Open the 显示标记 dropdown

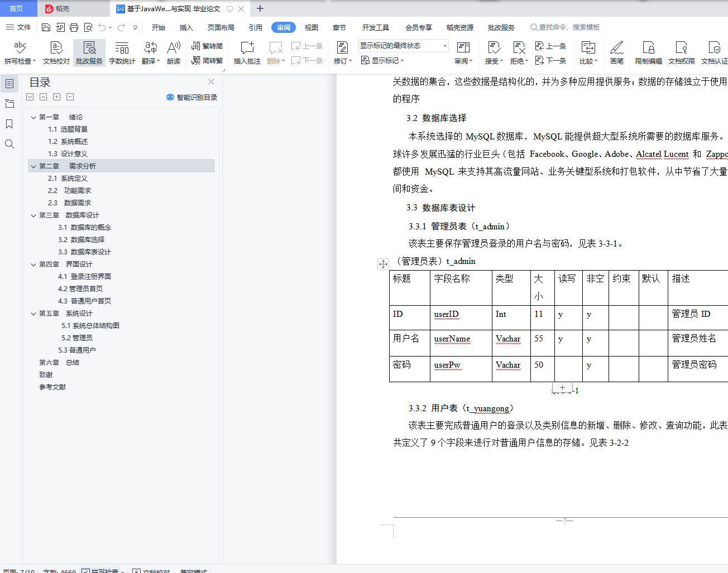tap(382, 60)
